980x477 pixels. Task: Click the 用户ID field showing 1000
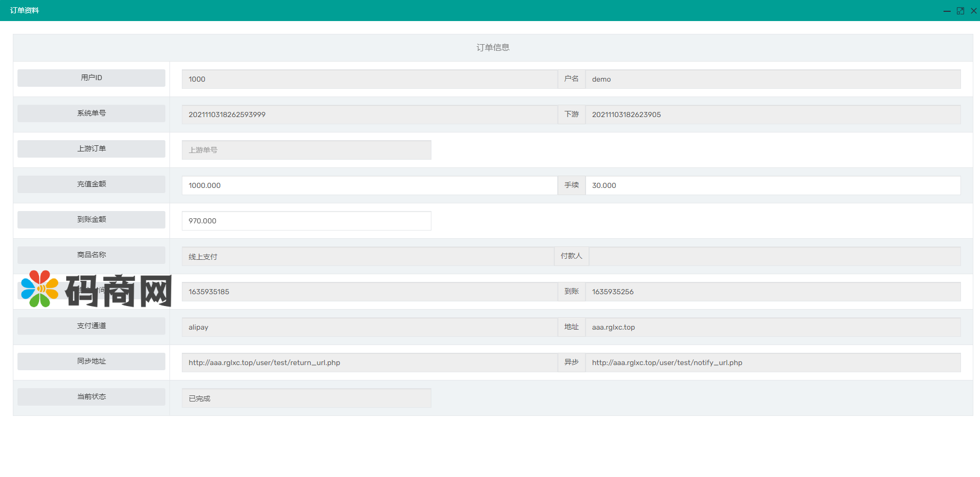[369, 79]
